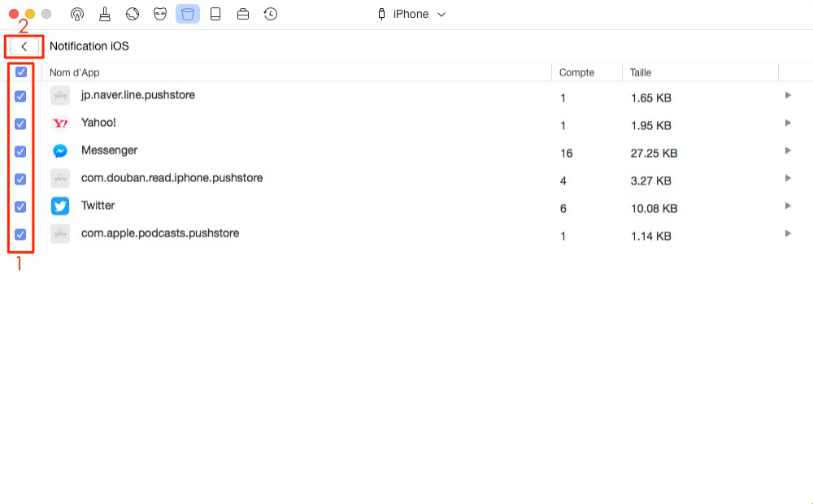Open the Toolbox briefcase icon
Image resolution: width=813 pixels, height=504 pixels.
242,14
